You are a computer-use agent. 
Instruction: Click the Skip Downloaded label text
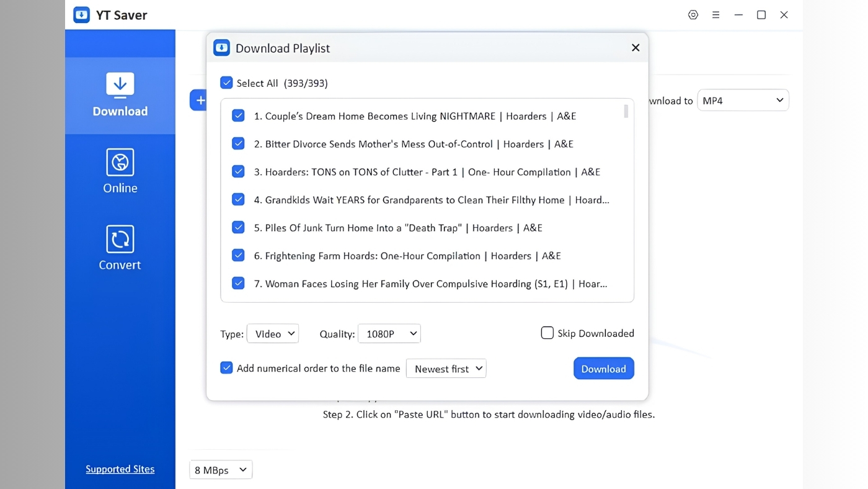point(596,333)
